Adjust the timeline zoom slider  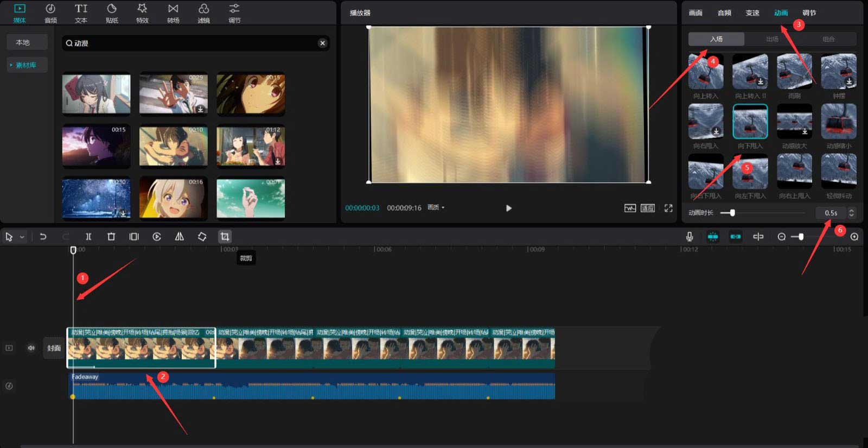coord(801,237)
